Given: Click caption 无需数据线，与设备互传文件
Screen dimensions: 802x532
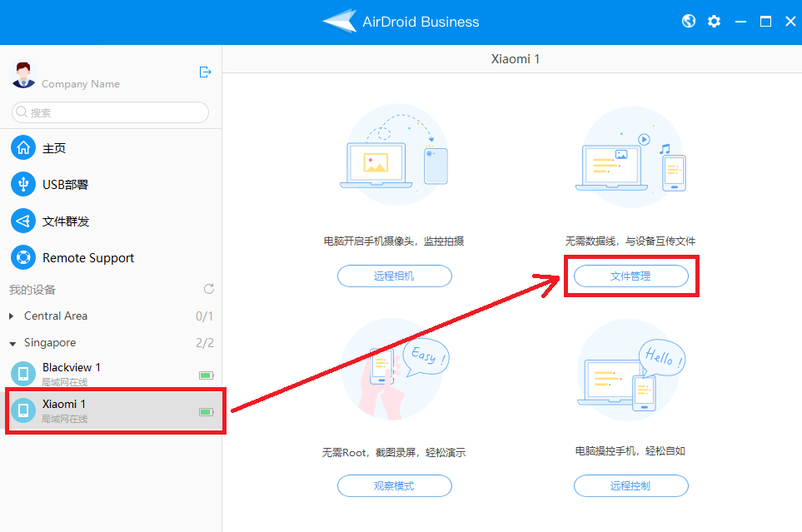Looking at the screenshot, I should click(630, 241).
